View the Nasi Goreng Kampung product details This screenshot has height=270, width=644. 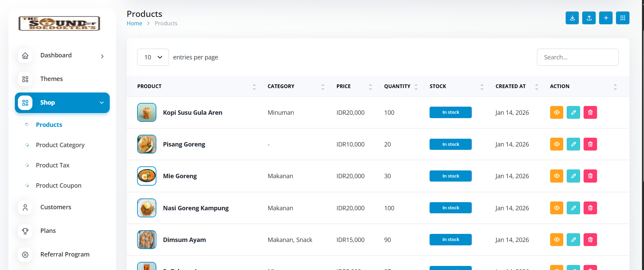tap(557, 208)
